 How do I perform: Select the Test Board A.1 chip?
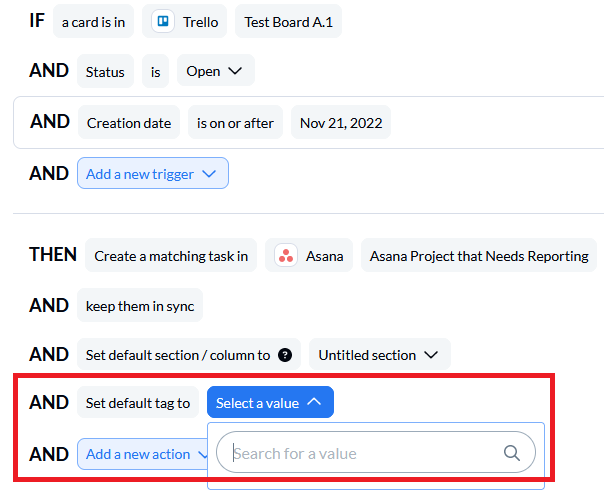click(289, 22)
